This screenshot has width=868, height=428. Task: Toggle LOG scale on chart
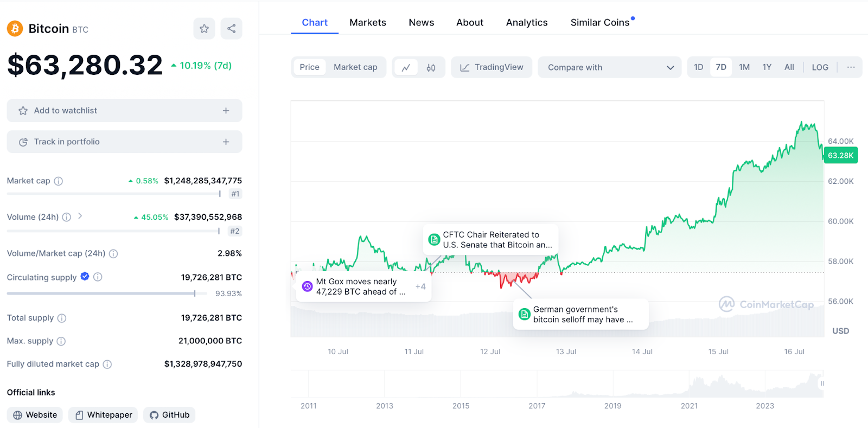[x=820, y=67]
